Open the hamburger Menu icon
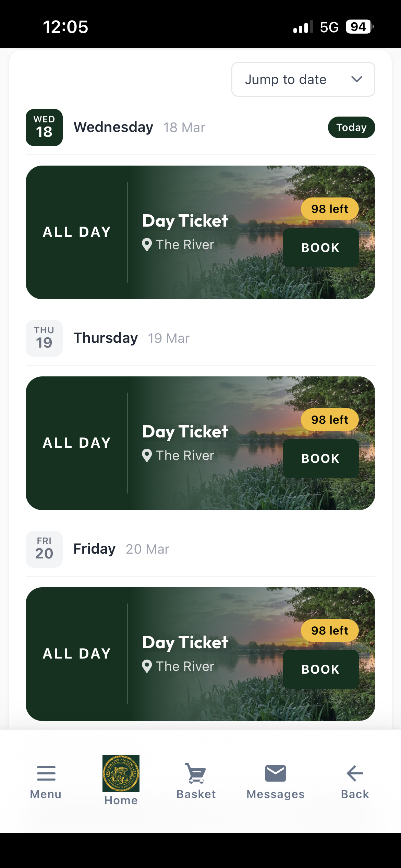 (46, 773)
